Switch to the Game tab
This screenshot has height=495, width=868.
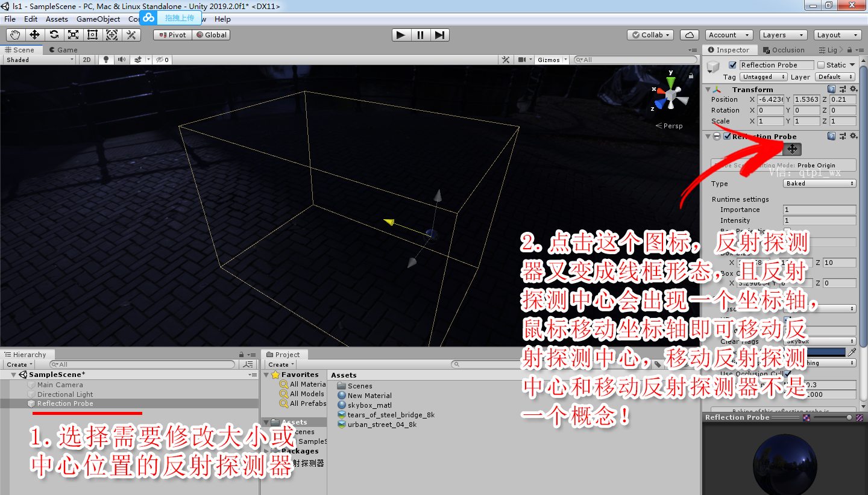[x=63, y=50]
